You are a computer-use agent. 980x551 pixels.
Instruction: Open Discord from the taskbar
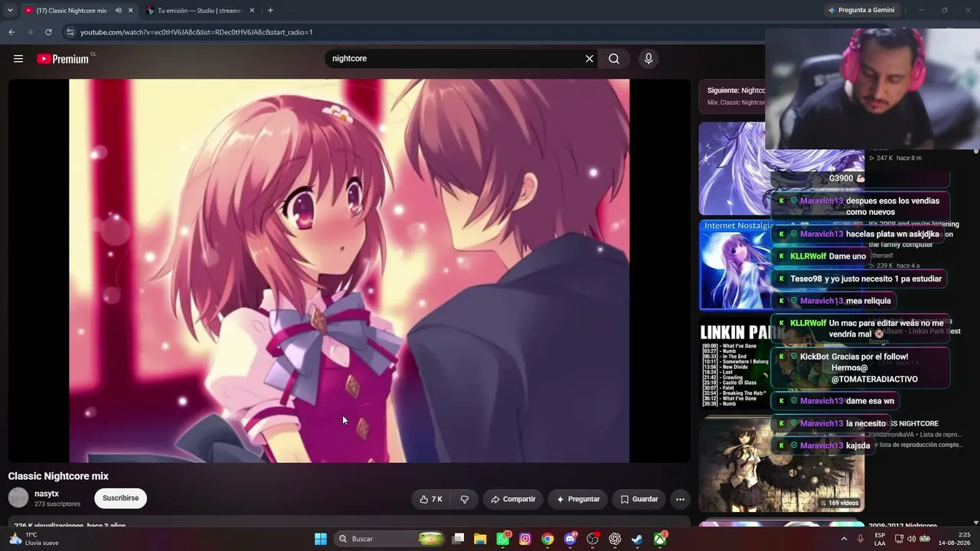click(x=570, y=539)
